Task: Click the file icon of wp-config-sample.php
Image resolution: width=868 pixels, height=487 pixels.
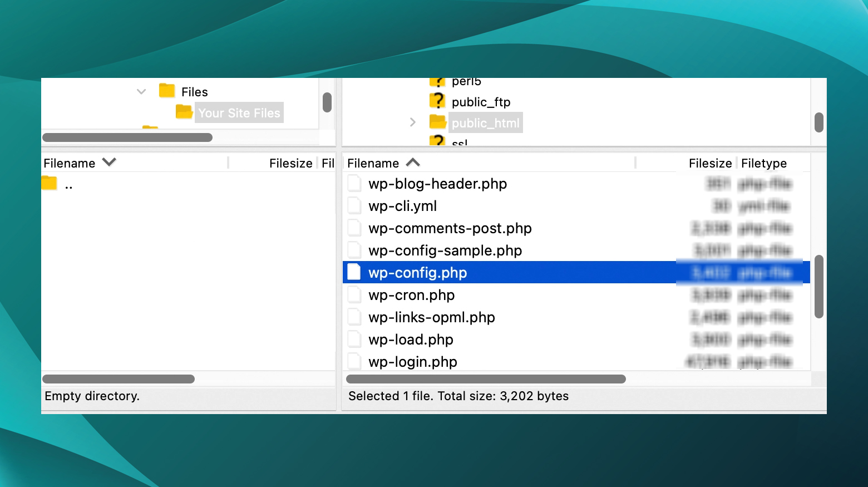Action: pyautogui.click(x=354, y=249)
